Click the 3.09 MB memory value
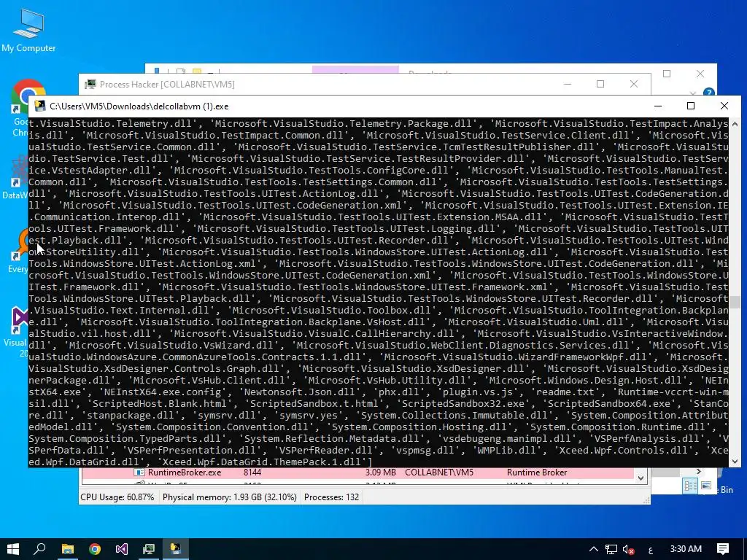Viewport: 747px width, 560px height. [x=381, y=472]
